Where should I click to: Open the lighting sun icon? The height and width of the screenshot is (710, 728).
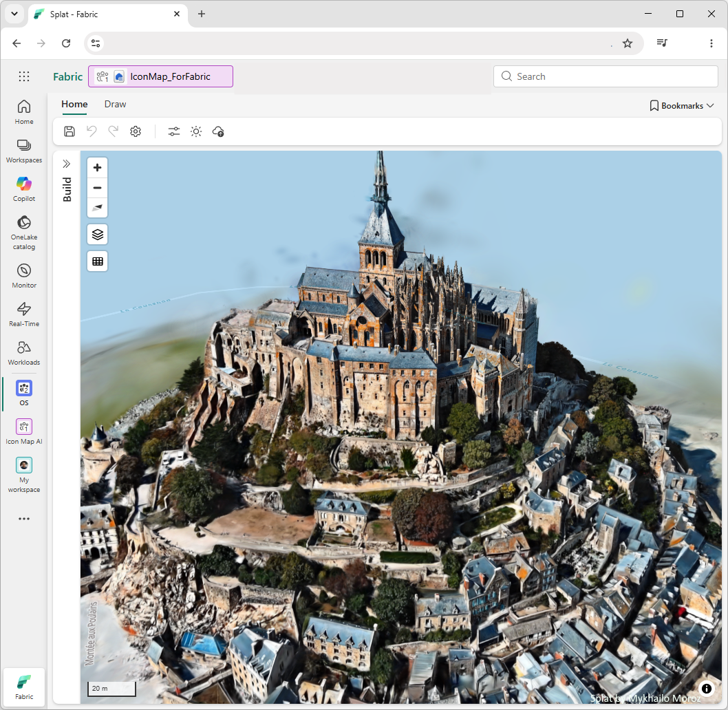[x=196, y=131]
